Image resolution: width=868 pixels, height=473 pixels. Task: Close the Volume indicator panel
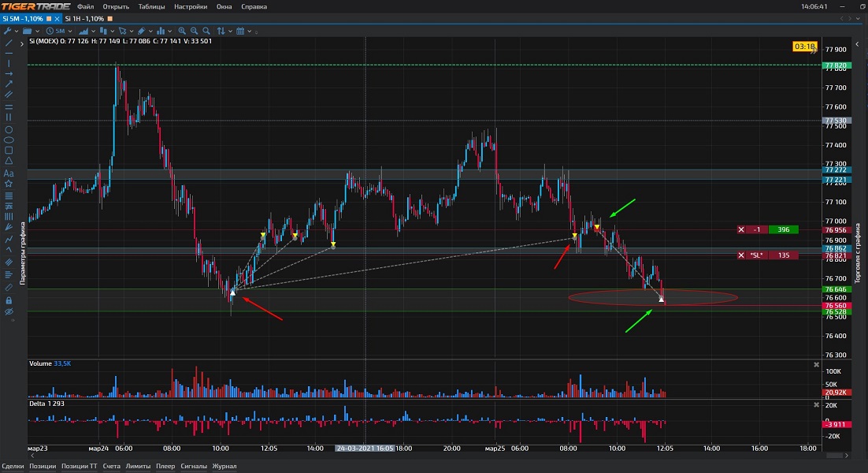[816, 364]
